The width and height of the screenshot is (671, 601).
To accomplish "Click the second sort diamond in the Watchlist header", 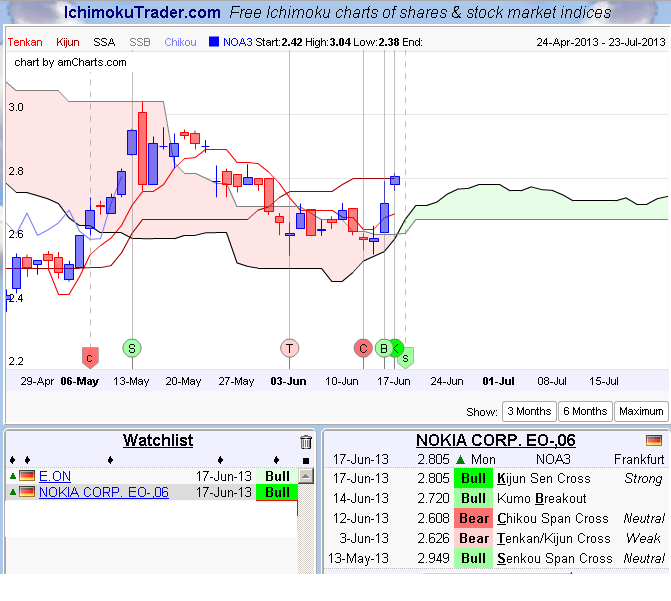I will point(27,460).
